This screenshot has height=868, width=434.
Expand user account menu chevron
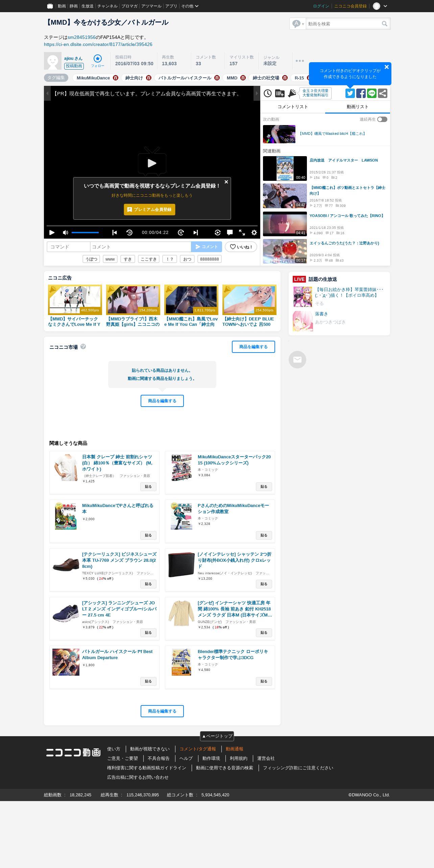click(385, 6)
